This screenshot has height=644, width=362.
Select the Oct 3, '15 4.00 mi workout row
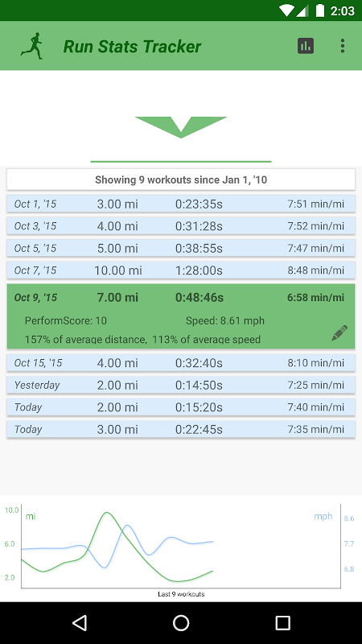click(181, 226)
